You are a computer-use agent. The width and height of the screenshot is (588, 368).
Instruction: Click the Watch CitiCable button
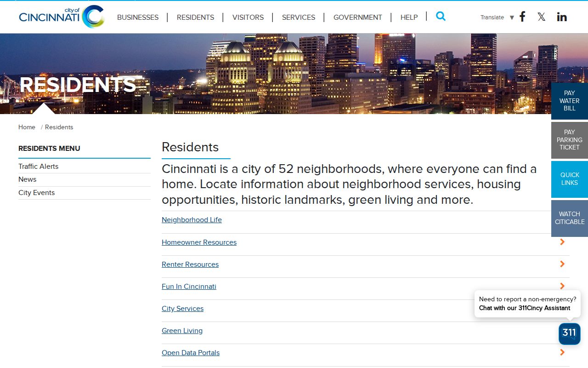(x=570, y=218)
